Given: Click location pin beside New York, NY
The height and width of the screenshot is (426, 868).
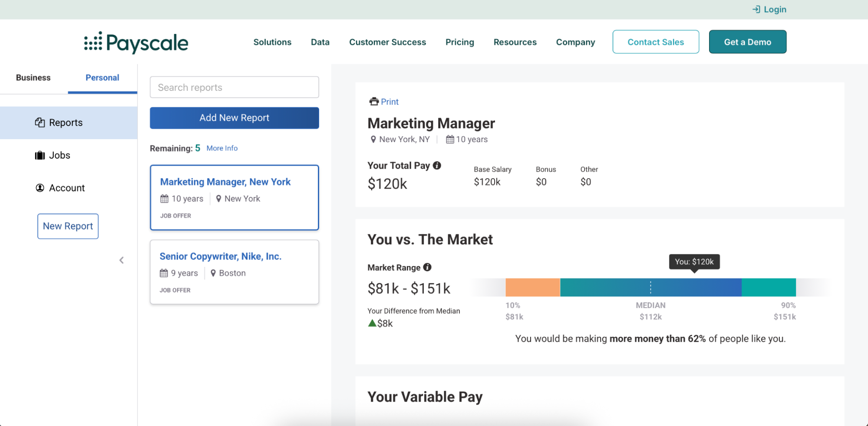Looking at the screenshot, I should click(373, 140).
